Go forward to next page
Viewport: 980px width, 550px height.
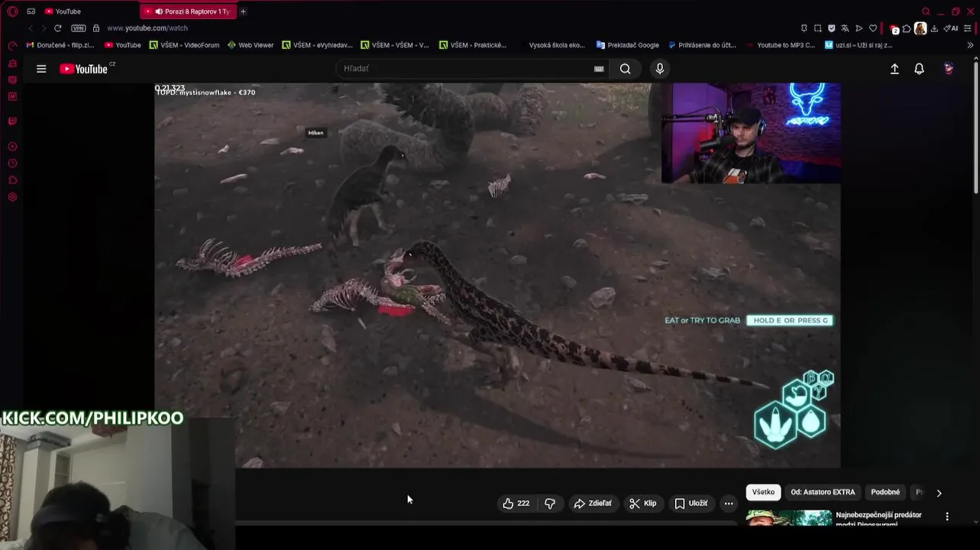click(44, 28)
